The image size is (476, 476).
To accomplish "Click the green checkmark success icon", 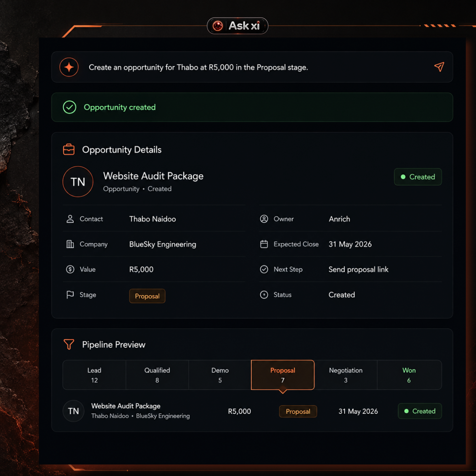I will tap(69, 107).
